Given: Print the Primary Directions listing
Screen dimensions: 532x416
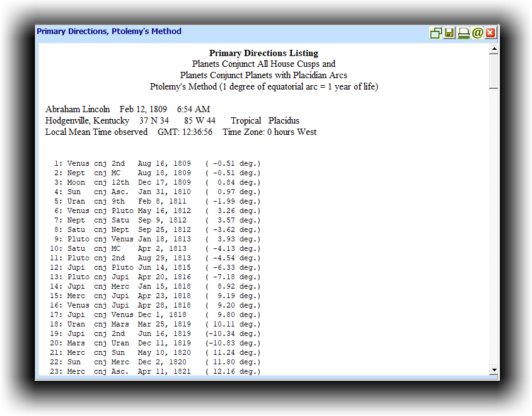Looking at the screenshot, I should 463,33.
